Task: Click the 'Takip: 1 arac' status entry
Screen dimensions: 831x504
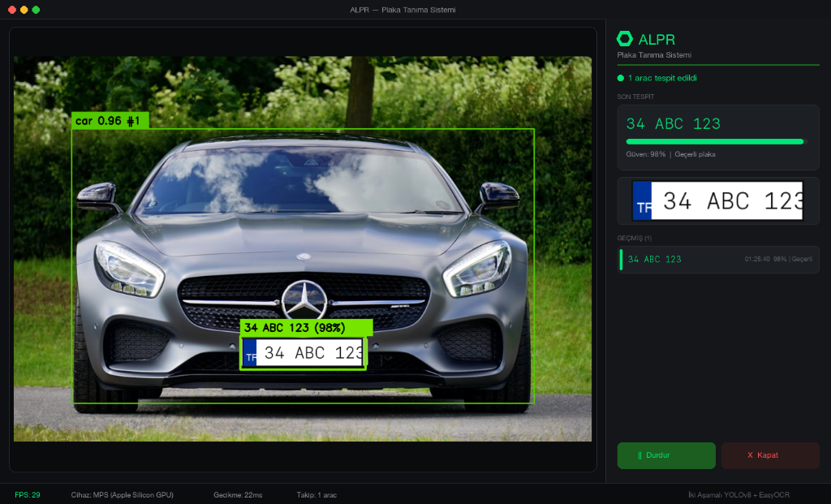Action: (x=316, y=495)
